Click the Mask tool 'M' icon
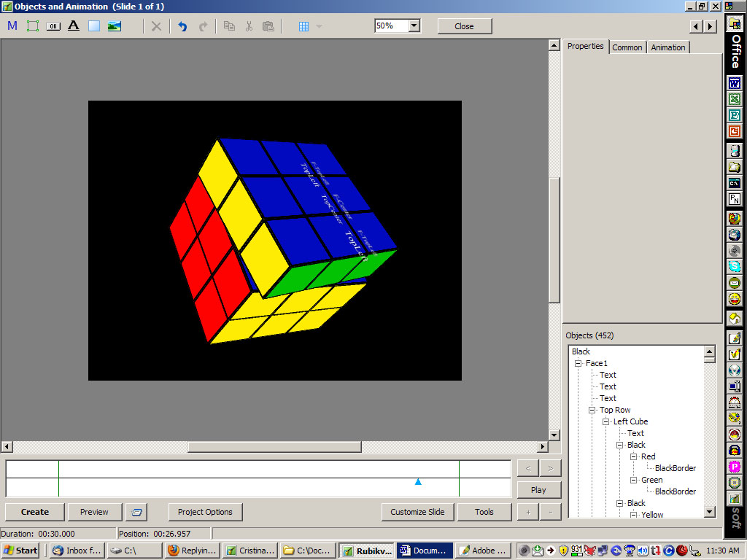This screenshot has height=560, width=747. pos(12,26)
